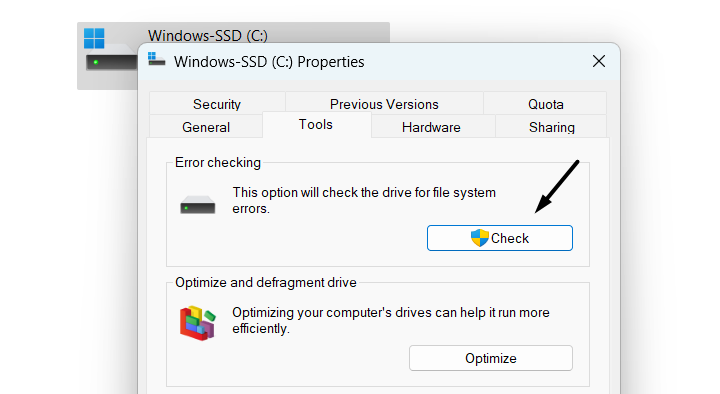Switch to the Previous Versions tab
The height and width of the screenshot is (394, 720).
tap(384, 104)
